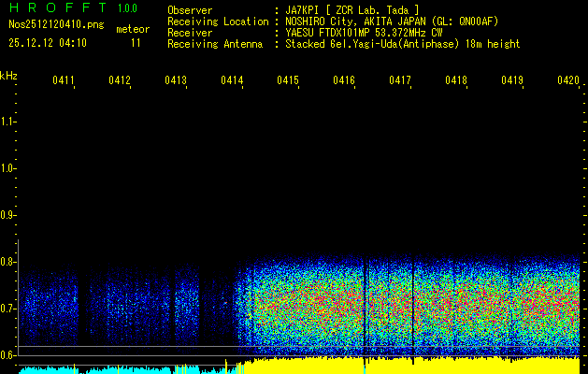Click the meteor count value 11

click(x=136, y=43)
